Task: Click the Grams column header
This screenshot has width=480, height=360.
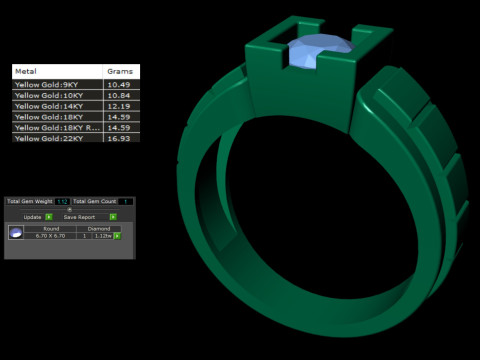Action: pos(121,71)
